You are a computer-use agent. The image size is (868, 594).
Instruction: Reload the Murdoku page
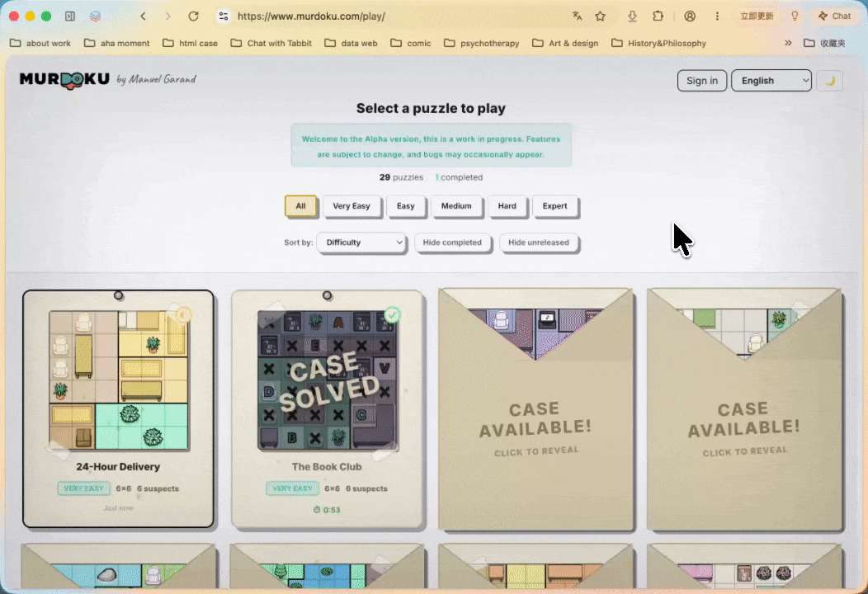pos(193,16)
